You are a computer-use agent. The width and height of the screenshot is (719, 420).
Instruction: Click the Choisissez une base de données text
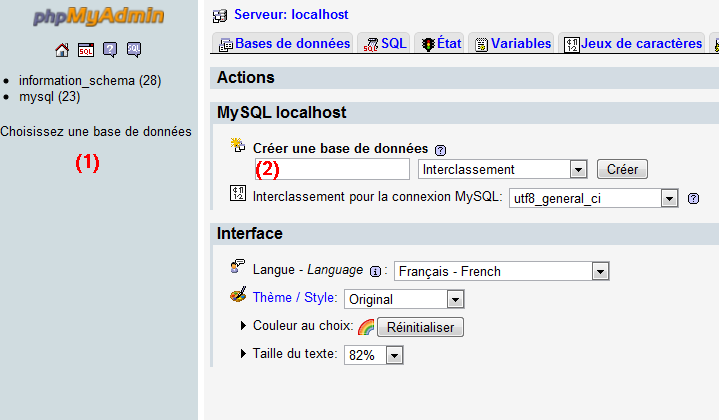coord(96,132)
